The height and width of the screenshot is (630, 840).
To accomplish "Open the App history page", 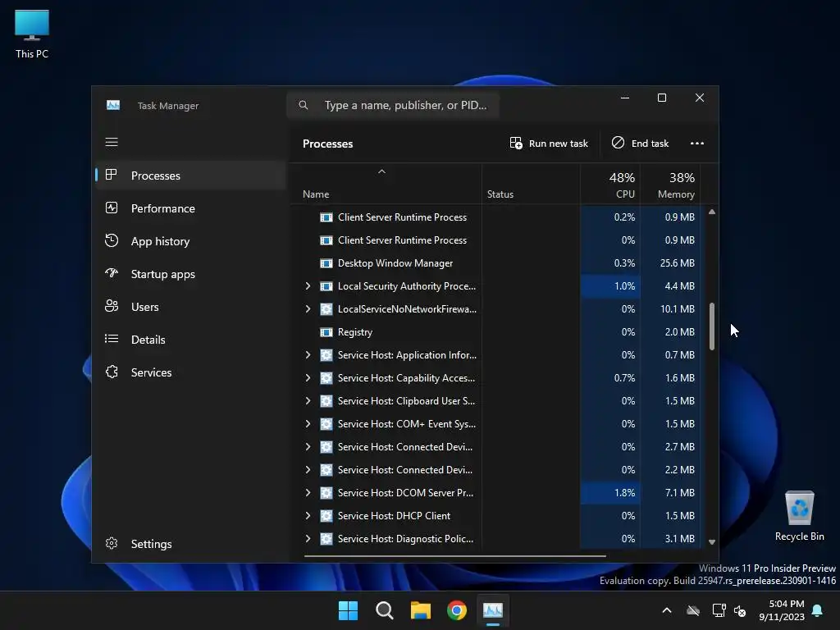I will pyautogui.click(x=191, y=241).
